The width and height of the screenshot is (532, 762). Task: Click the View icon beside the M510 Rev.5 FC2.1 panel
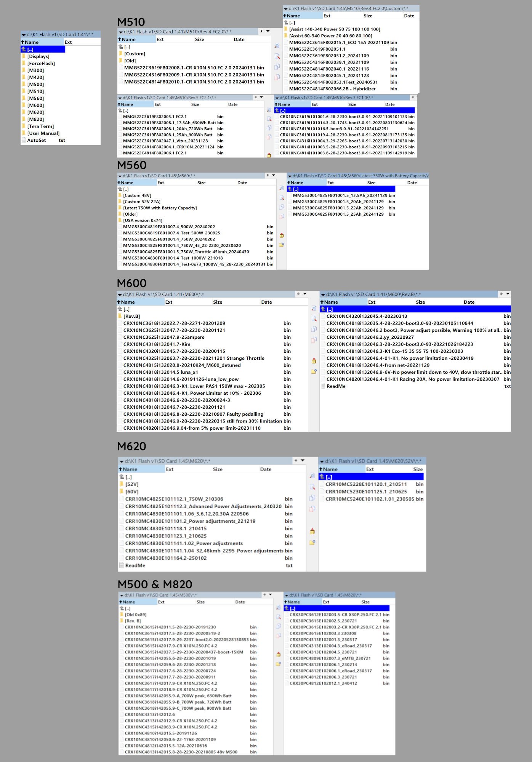pos(269,110)
